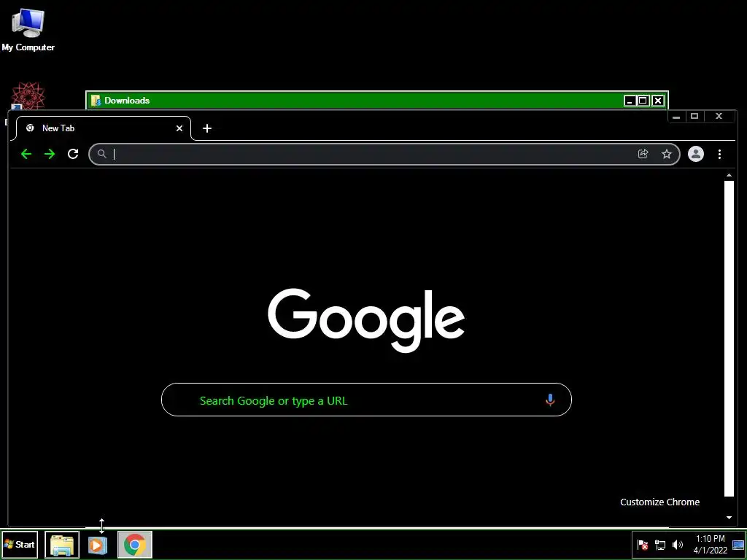Start voice search with microphone icon
This screenshot has height=560, width=747.
pos(550,400)
